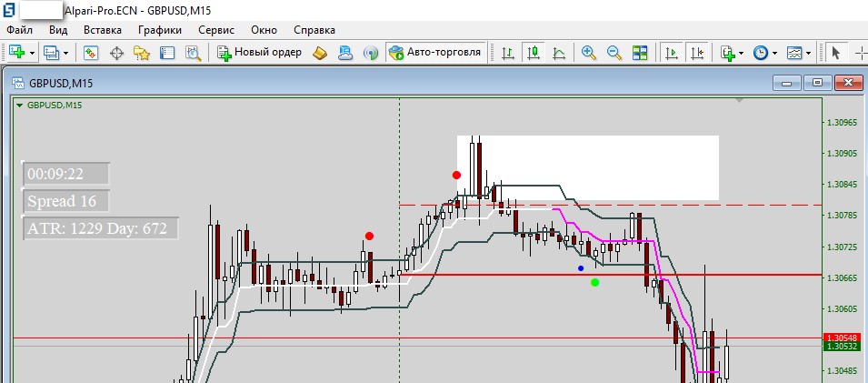Click the green 1.30532 bid price label
The width and height of the screenshot is (868, 383).
coord(841,347)
